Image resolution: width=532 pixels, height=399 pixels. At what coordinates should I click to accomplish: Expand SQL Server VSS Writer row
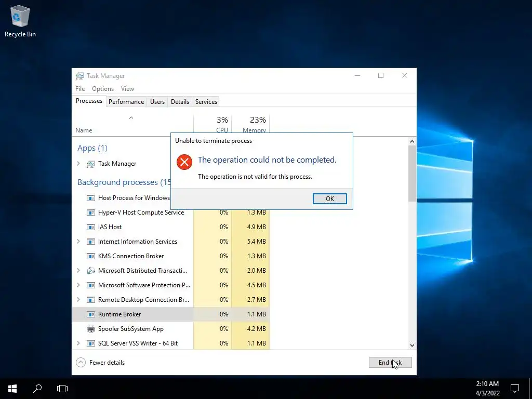click(78, 343)
